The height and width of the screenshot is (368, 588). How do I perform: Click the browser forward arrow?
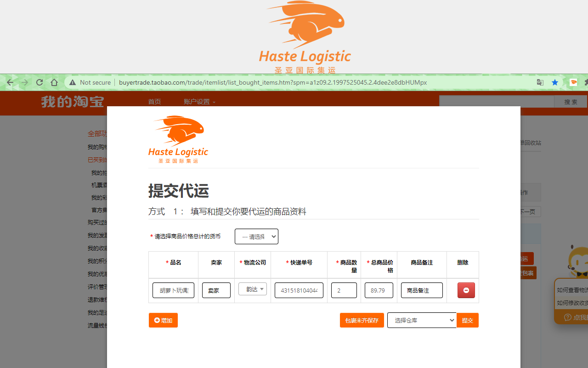[x=25, y=82]
